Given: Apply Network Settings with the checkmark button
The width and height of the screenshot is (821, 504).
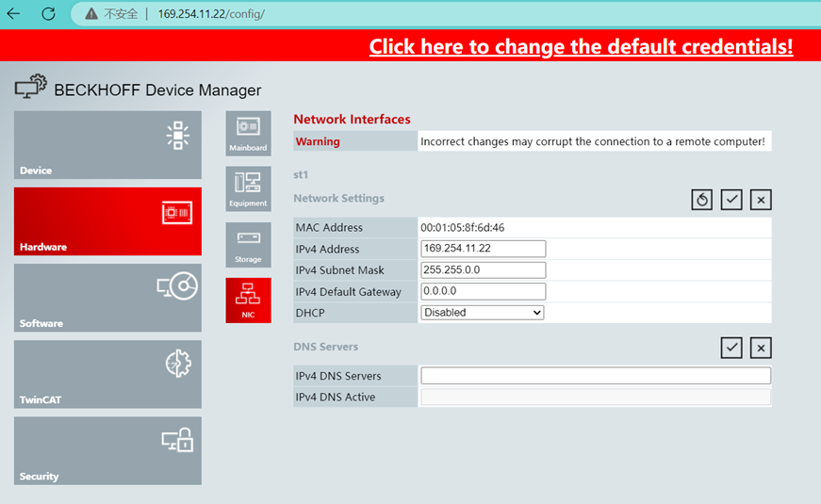Looking at the screenshot, I should pos(731,200).
